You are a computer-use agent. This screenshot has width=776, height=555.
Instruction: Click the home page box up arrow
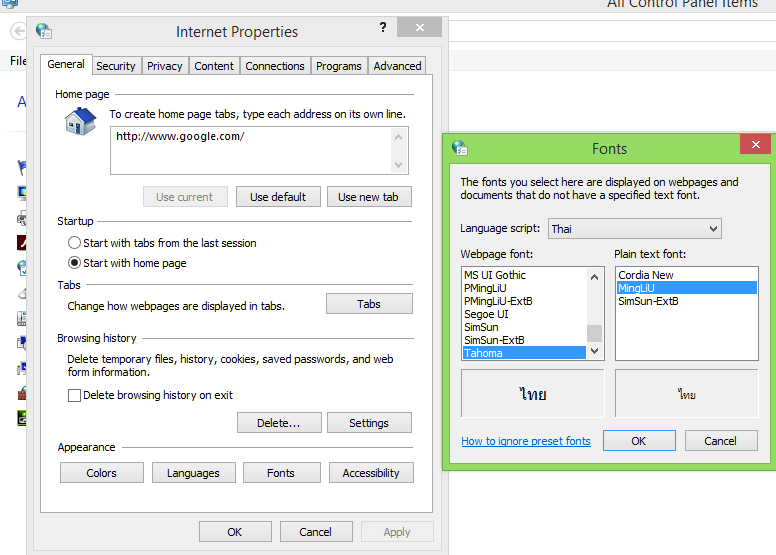[x=398, y=137]
